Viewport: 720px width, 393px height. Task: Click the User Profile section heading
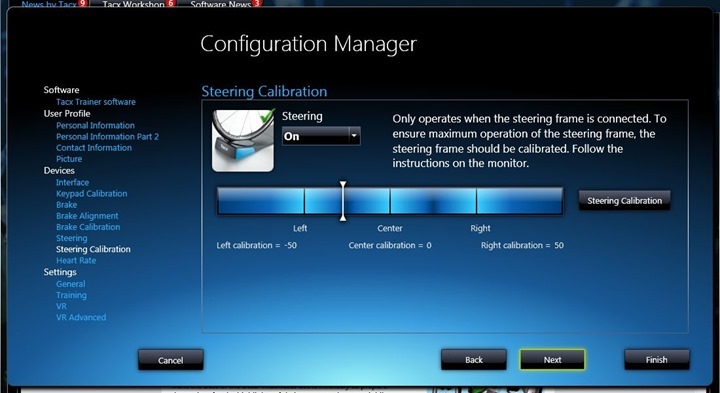click(x=67, y=113)
